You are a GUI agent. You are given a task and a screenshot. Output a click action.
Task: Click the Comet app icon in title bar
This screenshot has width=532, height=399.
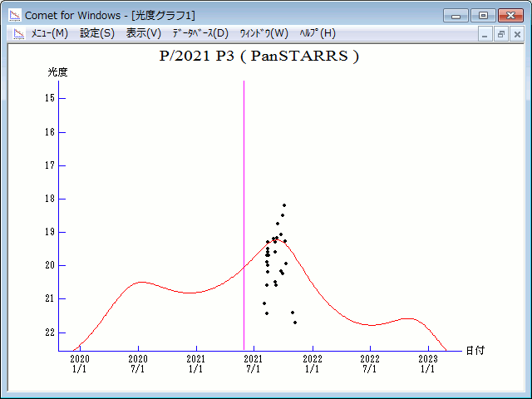15,15
